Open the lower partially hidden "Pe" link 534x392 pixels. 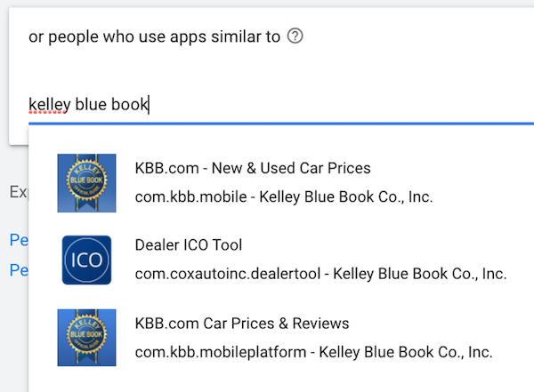click(x=19, y=269)
